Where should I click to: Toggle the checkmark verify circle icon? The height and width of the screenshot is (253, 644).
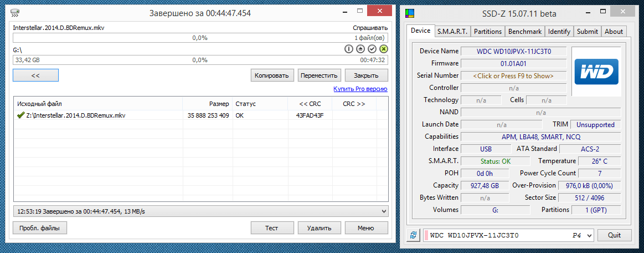coord(372,49)
